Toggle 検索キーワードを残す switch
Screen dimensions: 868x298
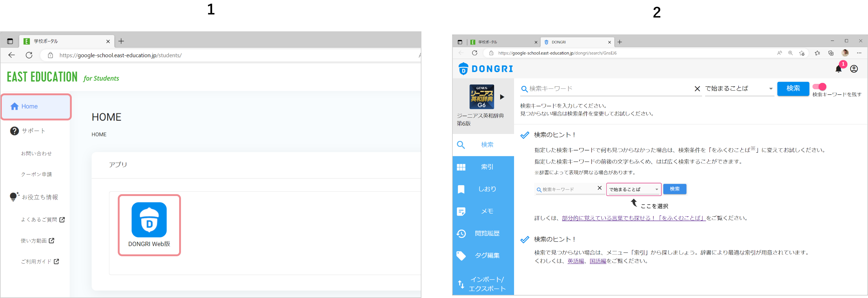(x=819, y=87)
